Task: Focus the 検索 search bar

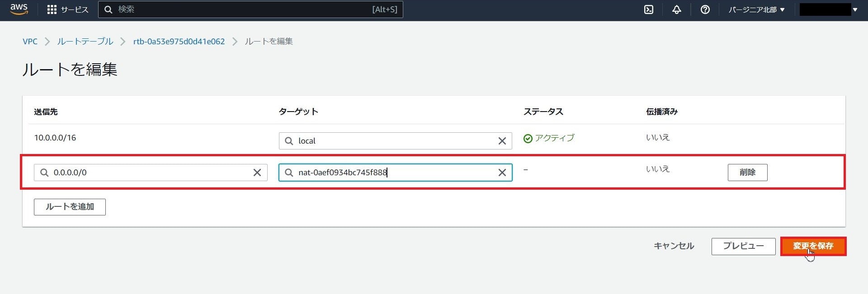Action: coord(250,9)
